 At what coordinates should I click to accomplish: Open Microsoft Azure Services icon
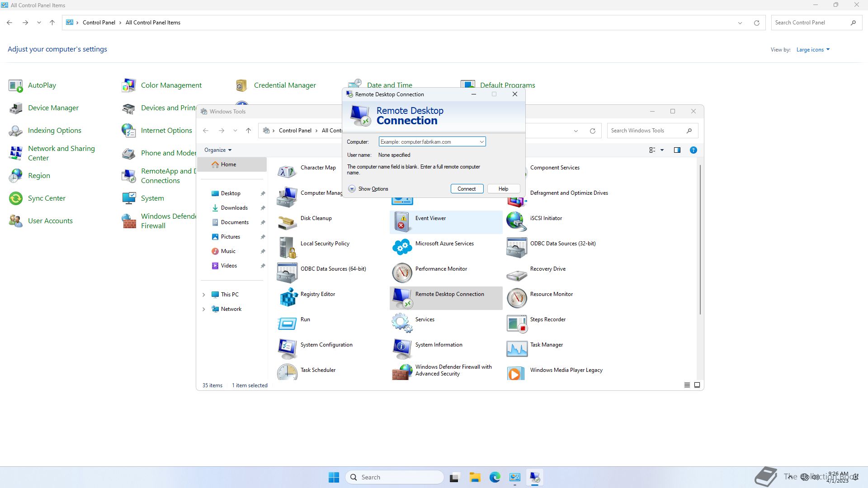(402, 248)
